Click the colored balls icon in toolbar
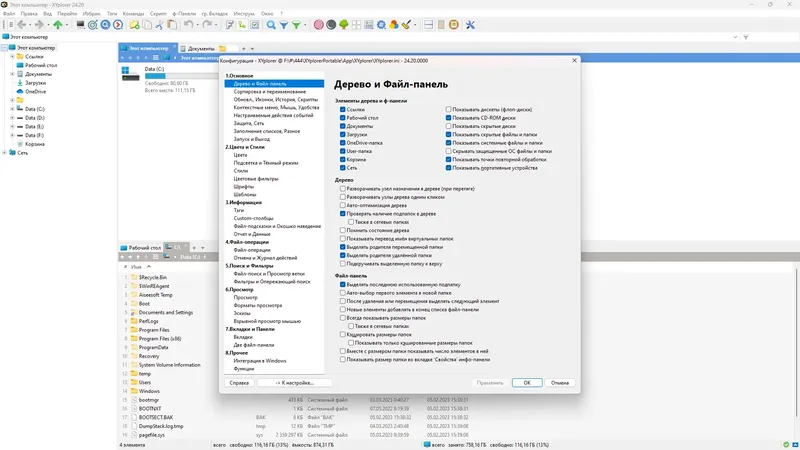 pyautogui.click(x=394, y=24)
